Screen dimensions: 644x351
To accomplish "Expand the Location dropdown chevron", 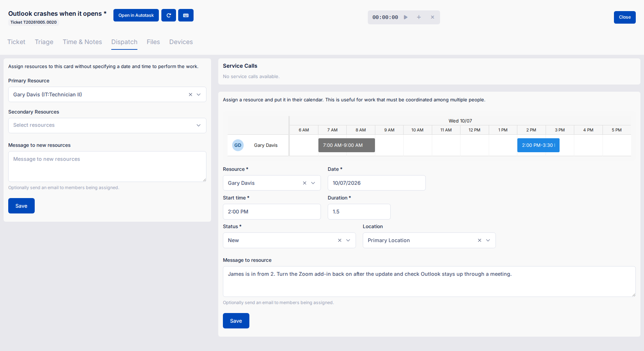I will (x=488, y=240).
